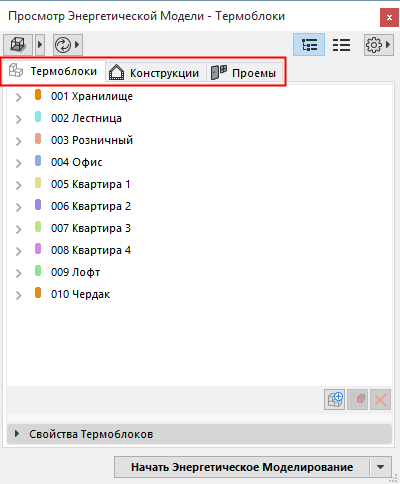
Task: Open dropdown arrow next to Начать Энергетическое Моделирование
Action: click(381, 467)
